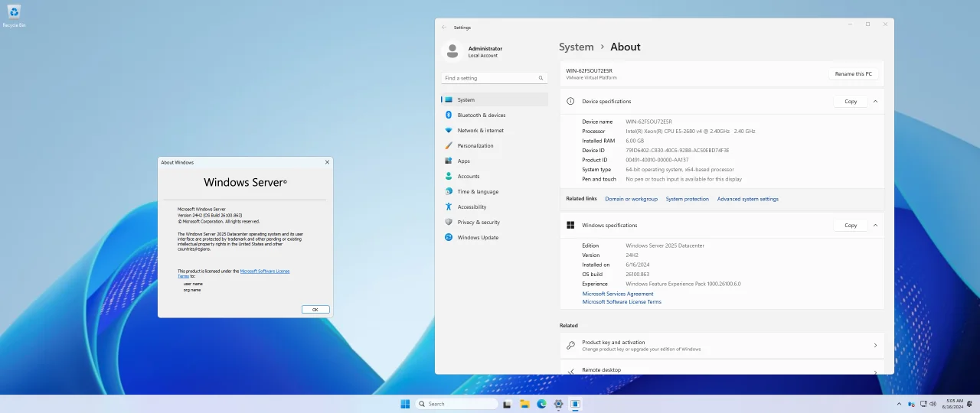The height and width of the screenshot is (413, 980).
Task: Open Advanced system settings link
Action: 748,199
